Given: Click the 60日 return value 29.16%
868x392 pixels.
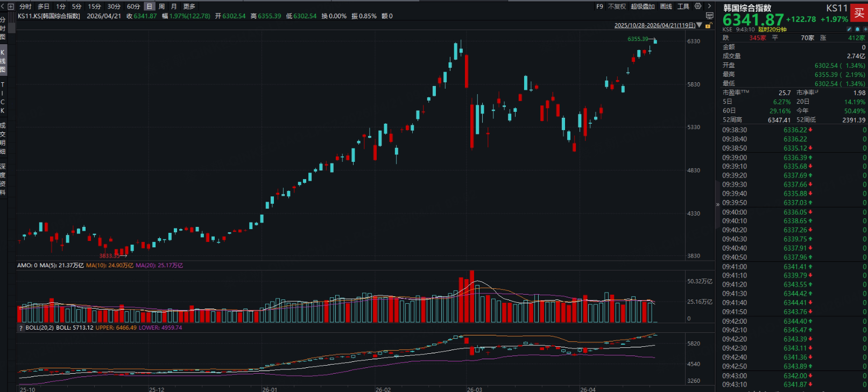Looking at the screenshot, I should click(x=780, y=111).
